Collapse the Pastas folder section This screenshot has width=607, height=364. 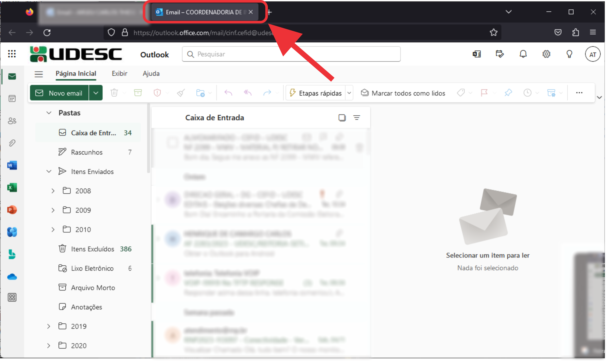(49, 113)
